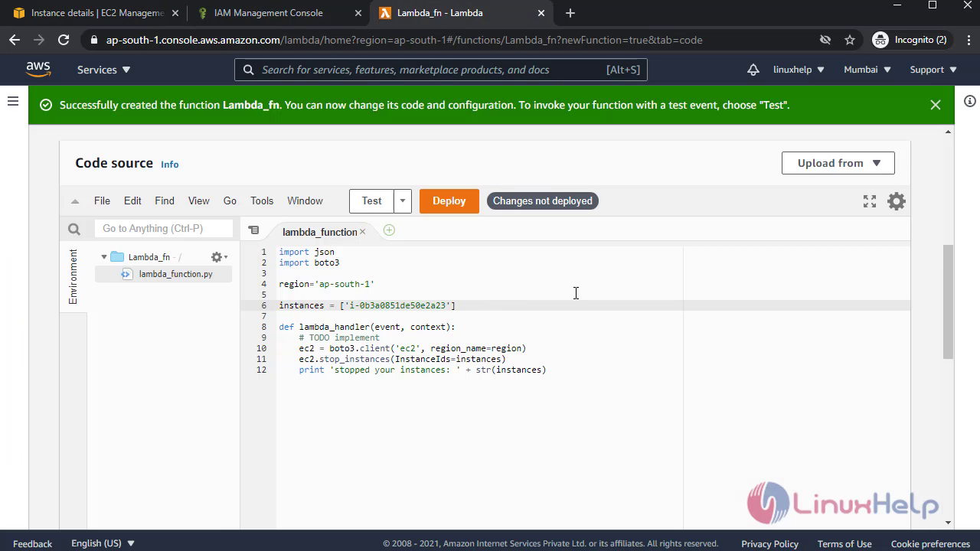Open the Mumbai region selector
The height and width of the screenshot is (551, 980).
867,70
